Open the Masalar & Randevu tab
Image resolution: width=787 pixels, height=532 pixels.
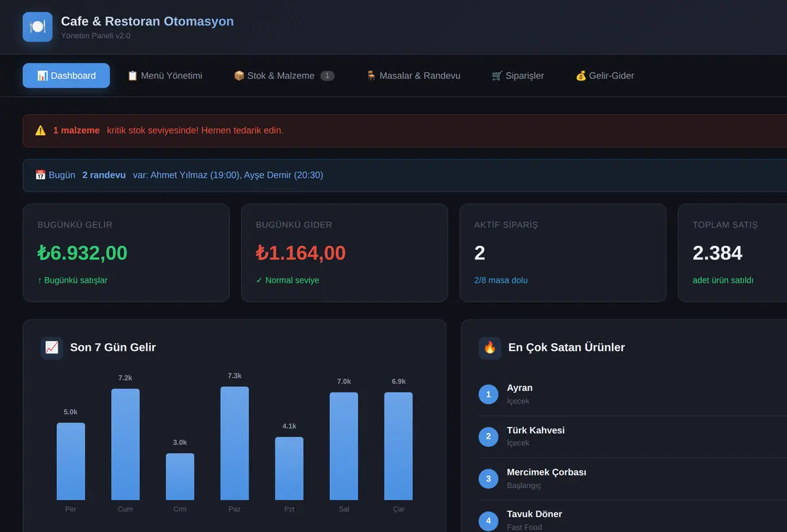413,75
